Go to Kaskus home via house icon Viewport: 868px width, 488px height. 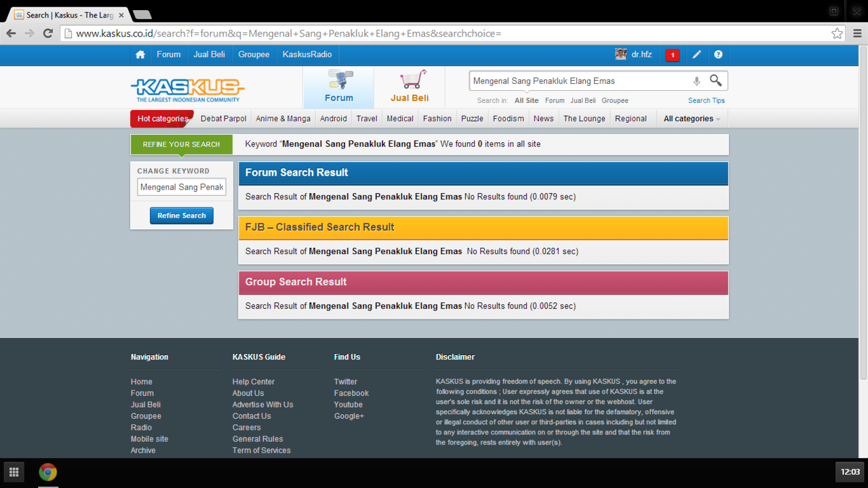(140, 55)
